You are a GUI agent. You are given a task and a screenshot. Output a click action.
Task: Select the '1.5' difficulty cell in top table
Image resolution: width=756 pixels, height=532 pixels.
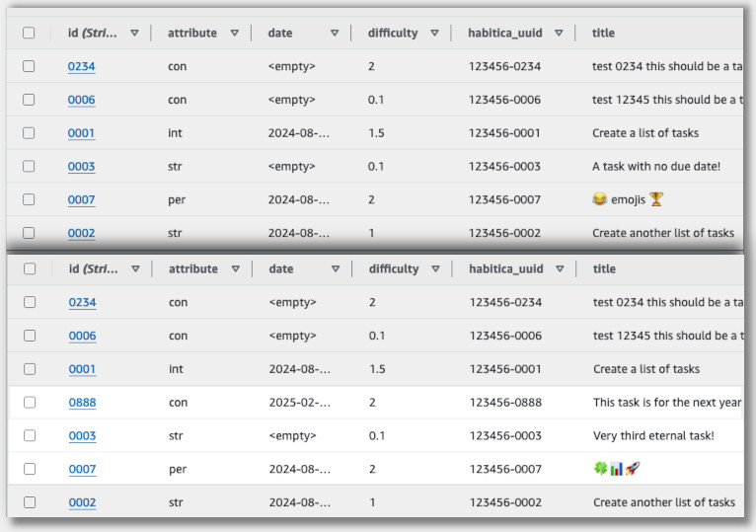coord(376,132)
